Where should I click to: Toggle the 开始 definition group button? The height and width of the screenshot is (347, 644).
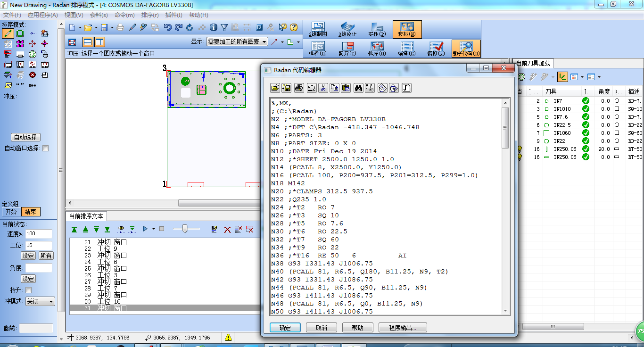click(x=11, y=212)
